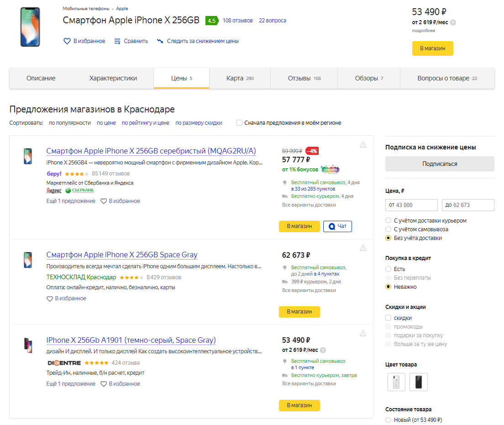
Task: Select 'С учётом самовывоза' radio option
Action: pos(388,229)
